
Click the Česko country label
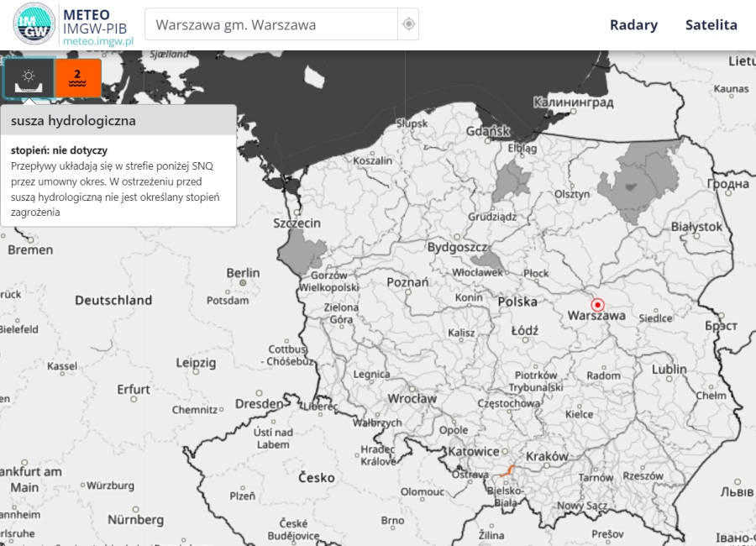317,477
